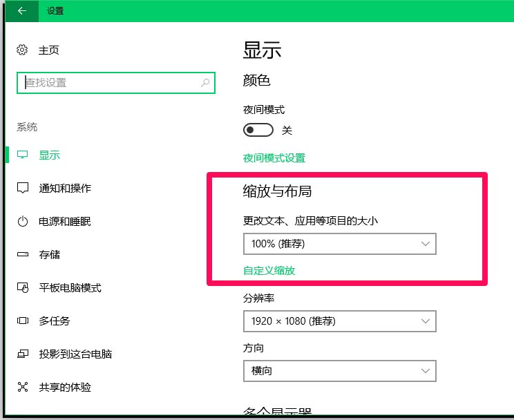Screen dimensions: 514x420
Task: Expand the 1920 × 1080 resolution dropdown
Action: 339,321
